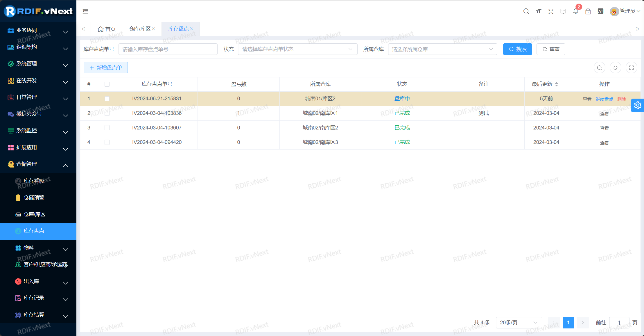Open the notification bell with badge
This screenshot has width=644, height=336.
pos(575,11)
